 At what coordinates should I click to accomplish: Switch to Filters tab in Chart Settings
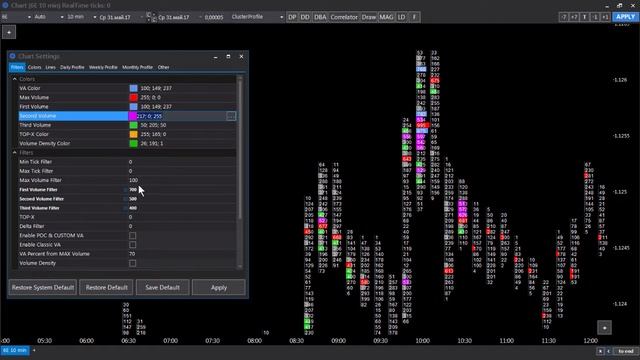coord(17,67)
